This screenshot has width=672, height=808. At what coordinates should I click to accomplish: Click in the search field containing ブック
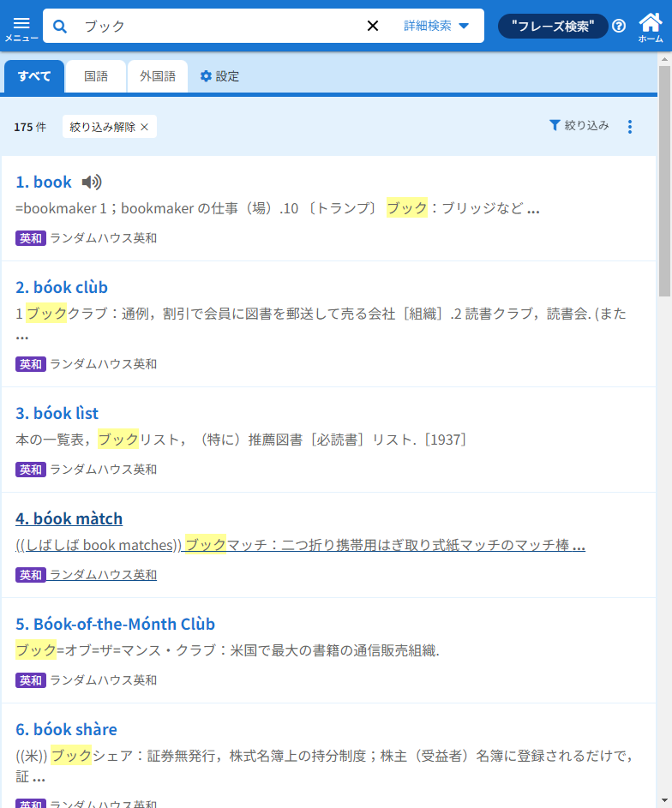[214, 27]
